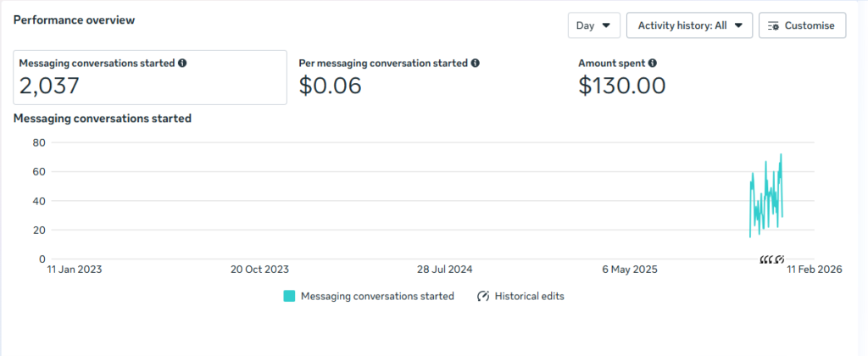This screenshot has height=356, width=868.
Task: Click info icon next to Per messaging conversation started
Action: click(x=476, y=63)
